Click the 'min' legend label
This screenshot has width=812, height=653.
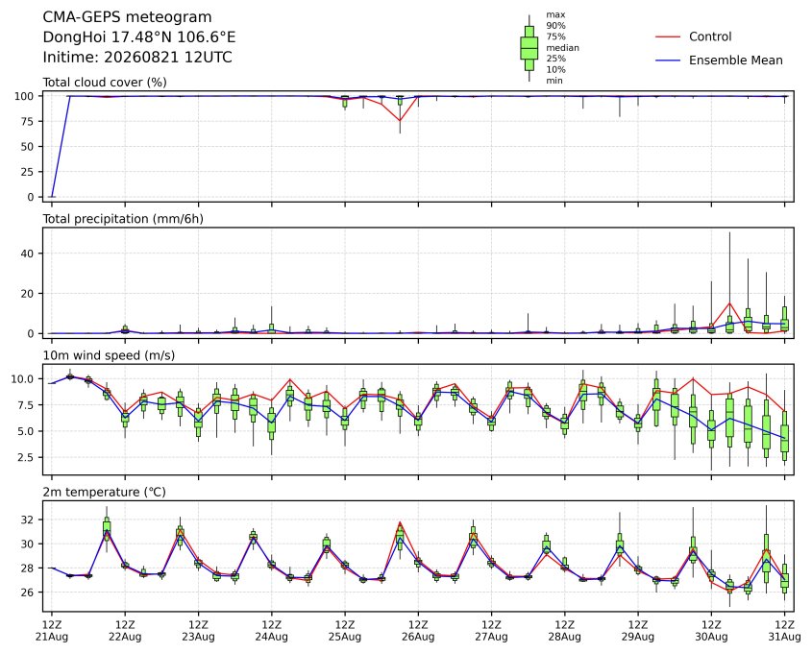tap(554, 81)
